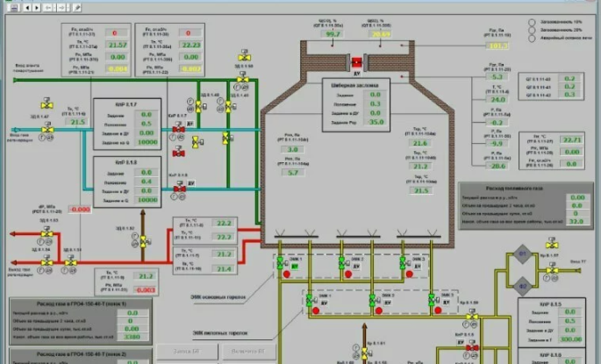Click the red -0.000 differential pressure value

(x=80, y=210)
